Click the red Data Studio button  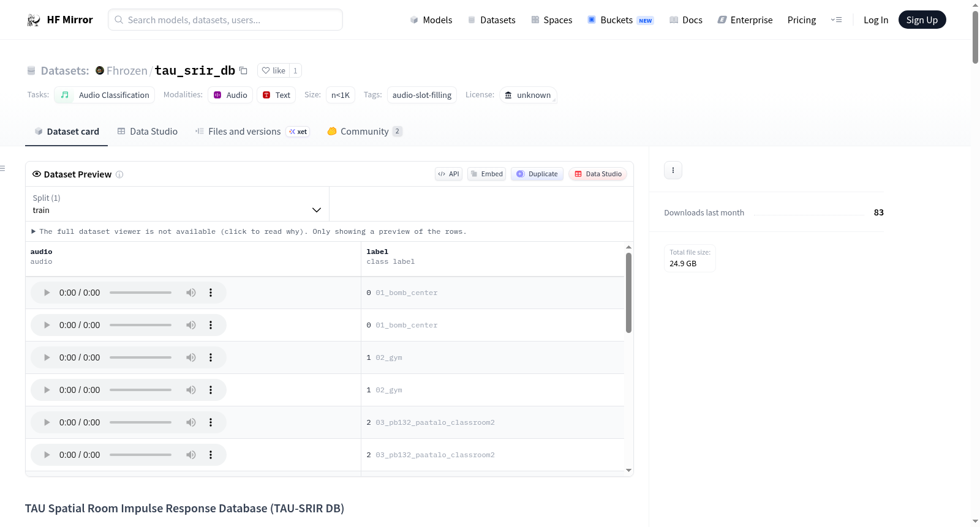598,174
